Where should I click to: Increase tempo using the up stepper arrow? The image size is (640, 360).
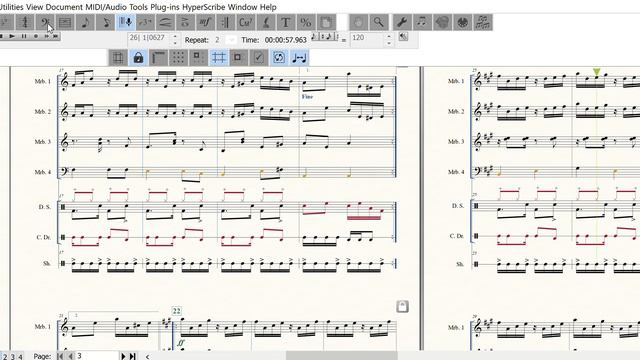pyautogui.click(x=389, y=36)
